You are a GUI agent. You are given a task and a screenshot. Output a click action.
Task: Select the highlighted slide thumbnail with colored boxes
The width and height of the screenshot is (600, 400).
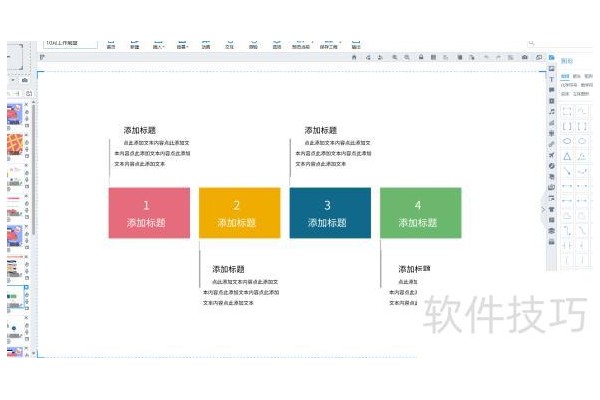pyautogui.click(x=15, y=298)
